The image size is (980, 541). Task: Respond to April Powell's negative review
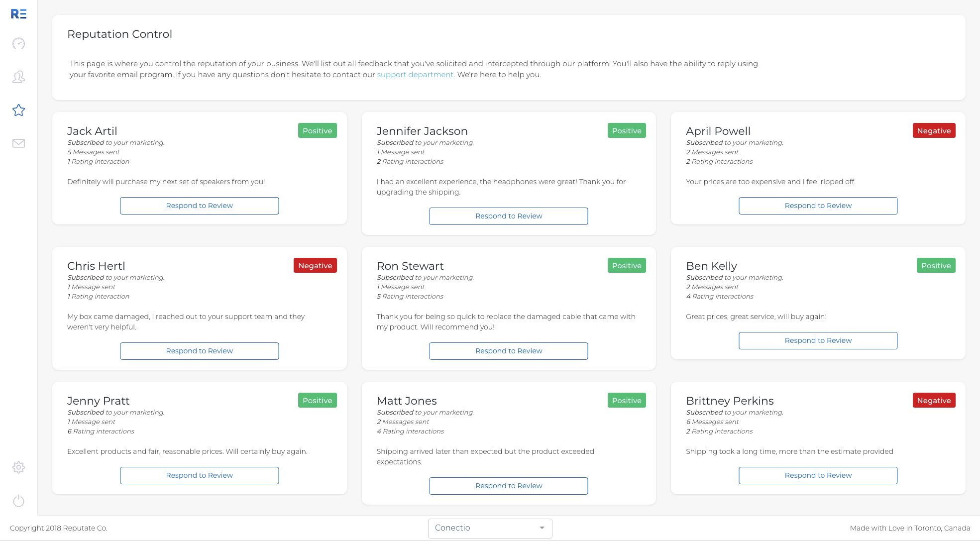(818, 206)
